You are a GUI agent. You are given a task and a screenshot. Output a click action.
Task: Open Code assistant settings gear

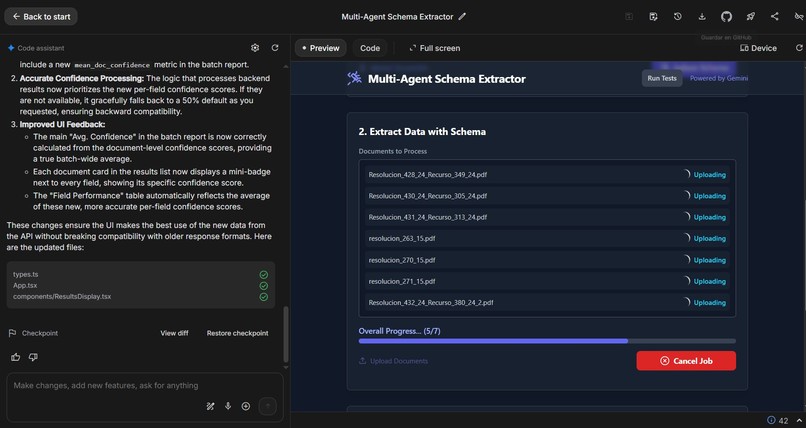(x=255, y=48)
